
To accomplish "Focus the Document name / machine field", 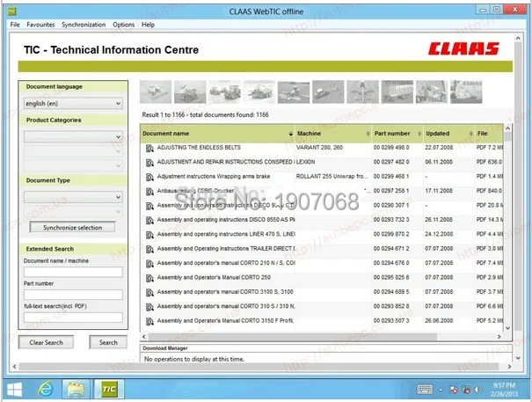I will pyautogui.click(x=73, y=272).
